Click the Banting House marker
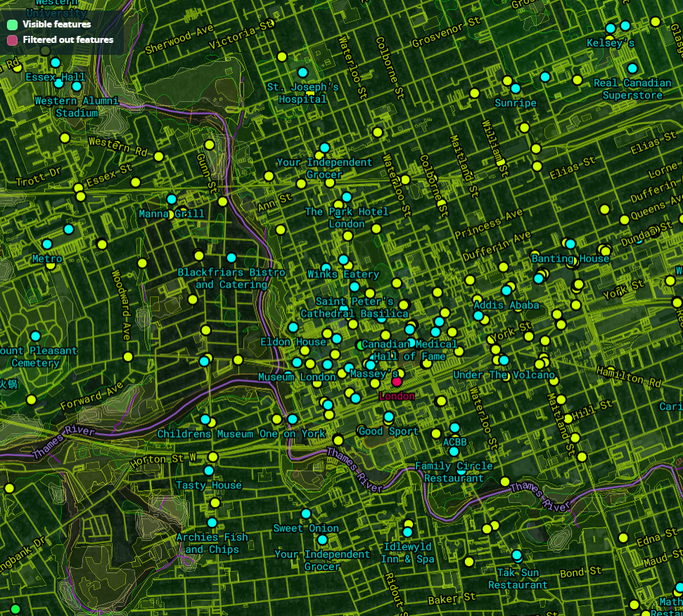Image resolution: width=683 pixels, height=616 pixels. 570,244
